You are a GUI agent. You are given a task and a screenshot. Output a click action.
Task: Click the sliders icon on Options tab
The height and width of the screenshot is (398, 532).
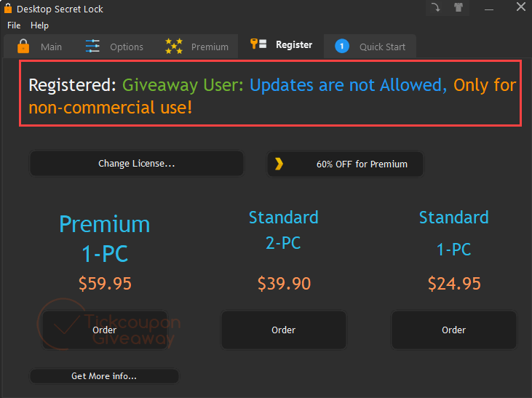click(x=92, y=46)
